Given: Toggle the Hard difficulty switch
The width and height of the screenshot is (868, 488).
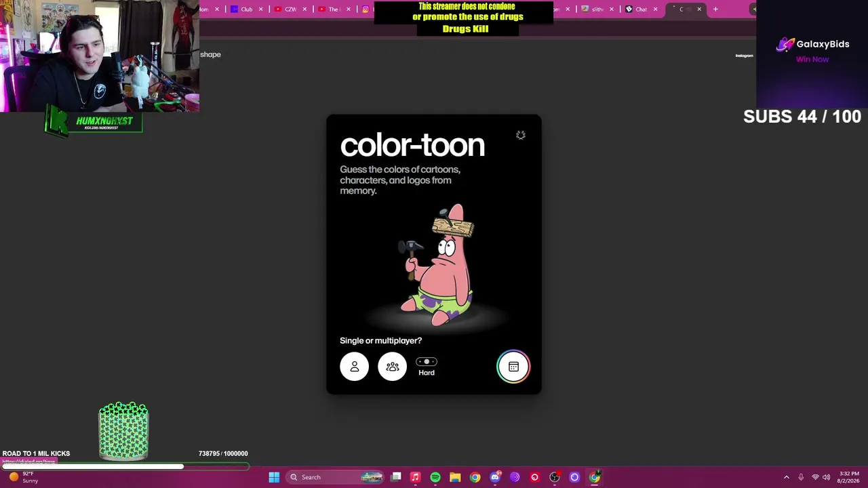Looking at the screenshot, I should pos(427,362).
